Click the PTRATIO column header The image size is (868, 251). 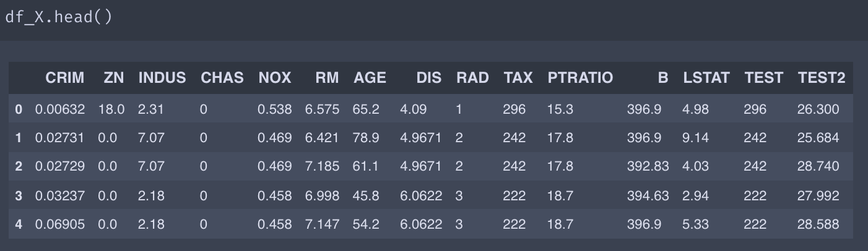(580, 78)
